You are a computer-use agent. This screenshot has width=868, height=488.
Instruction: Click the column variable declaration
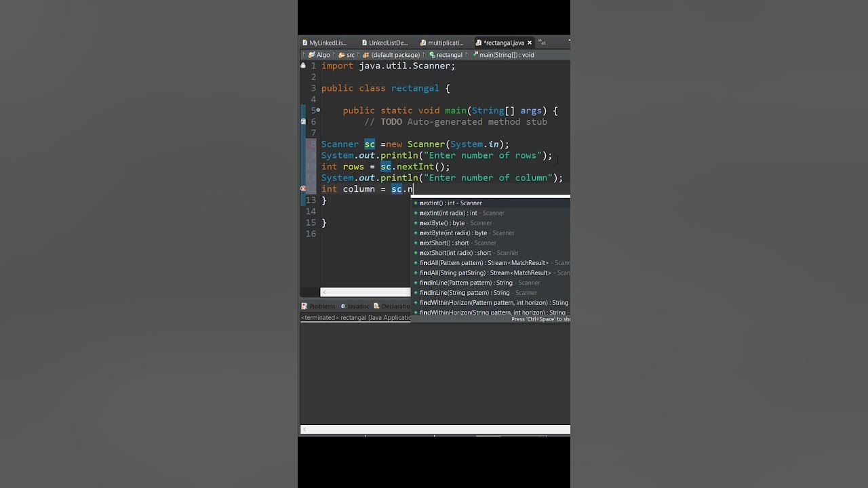point(359,189)
